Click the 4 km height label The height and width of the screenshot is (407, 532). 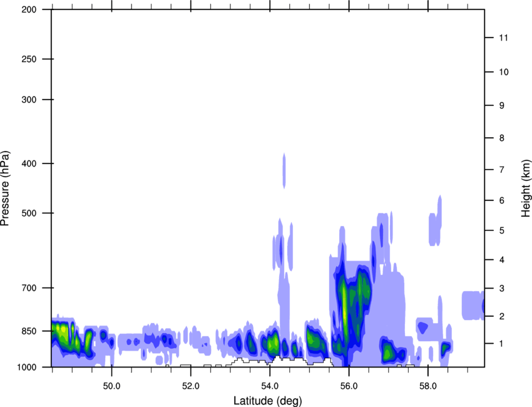tap(502, 260)
